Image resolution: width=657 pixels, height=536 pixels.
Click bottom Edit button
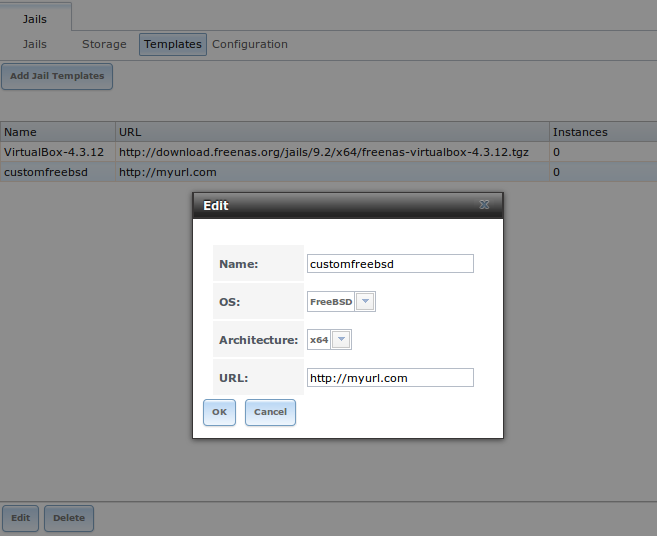click(21, 518)
